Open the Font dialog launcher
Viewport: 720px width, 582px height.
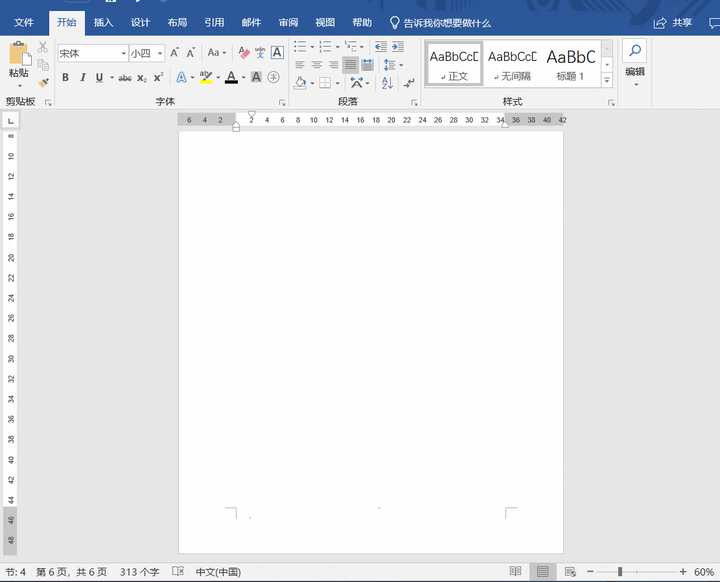[x=282, y=102]
